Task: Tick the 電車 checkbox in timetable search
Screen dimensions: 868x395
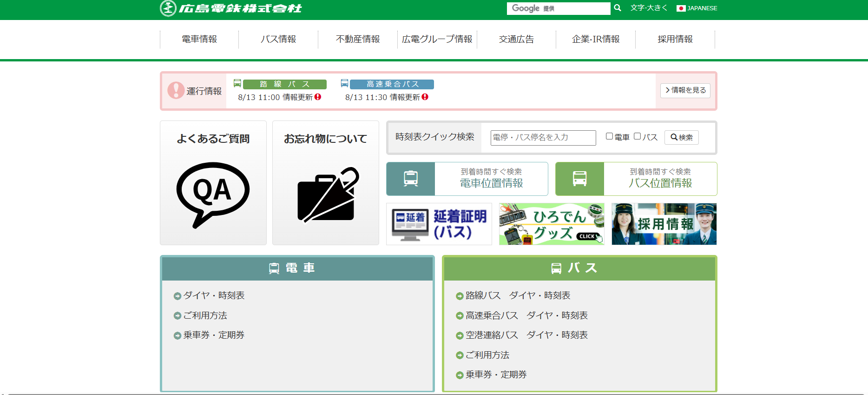Action: pyautogui.click(x=609, y=136)
